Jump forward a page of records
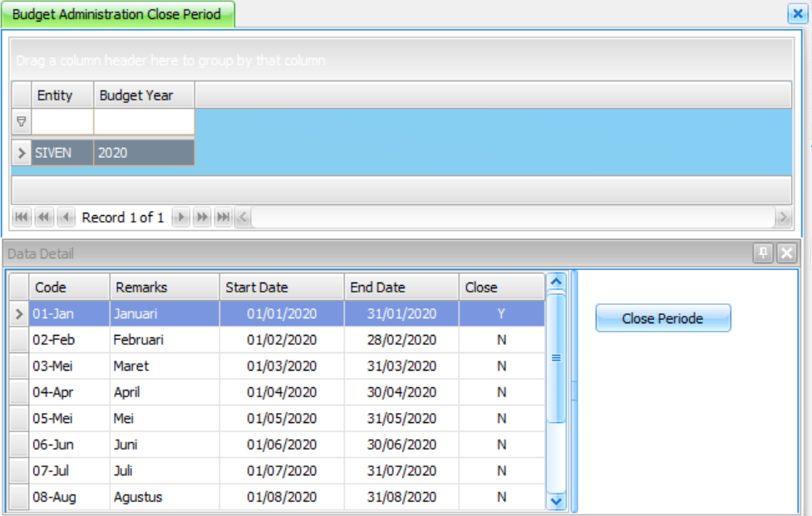Screen dimensions: 812x516 click(202, 218)
